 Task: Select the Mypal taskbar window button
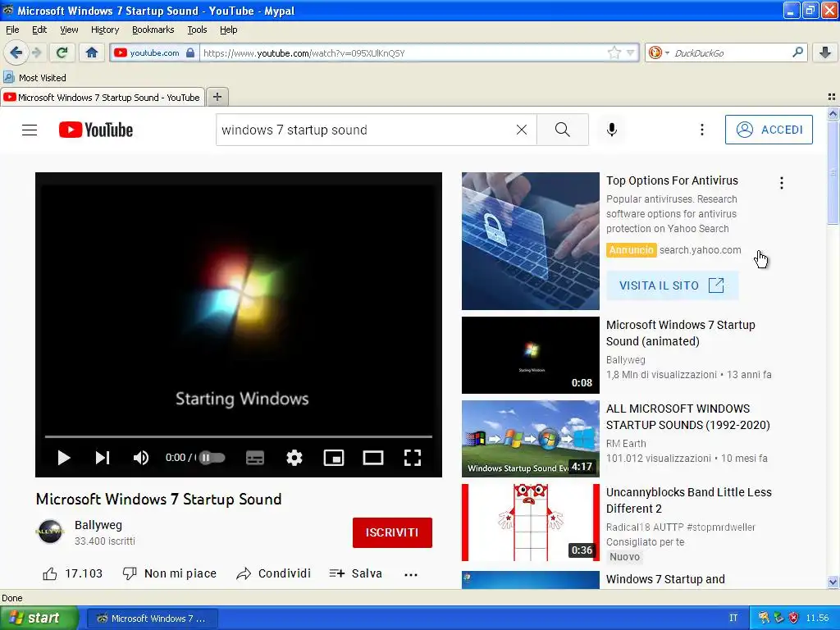point(152,619)
